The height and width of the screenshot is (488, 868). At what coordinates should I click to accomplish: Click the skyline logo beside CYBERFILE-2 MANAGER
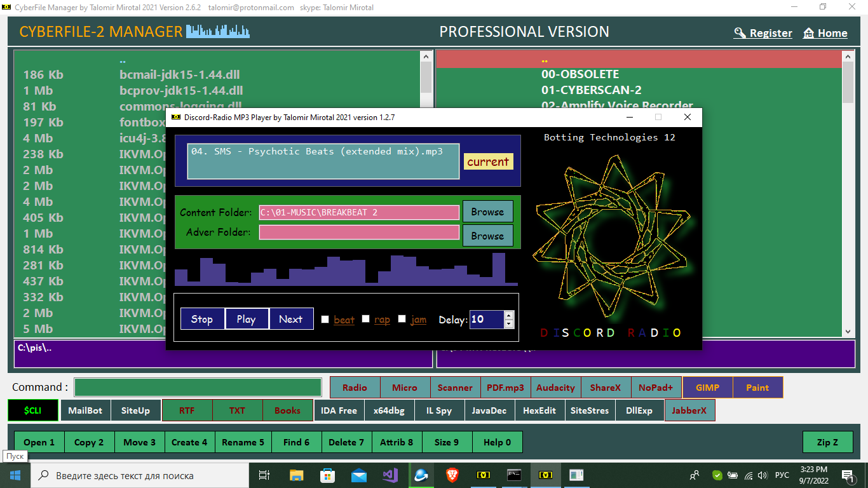(x=218, y=31)
